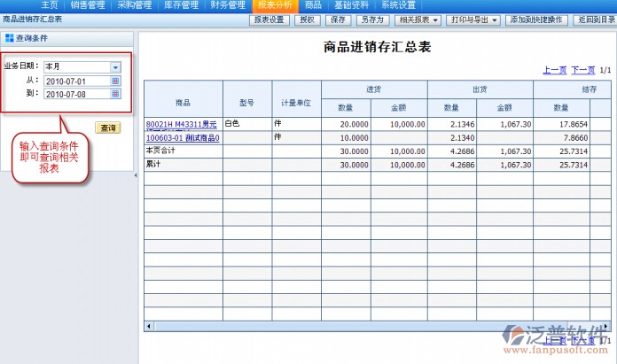Click the 查询条件 panel header icon

pos(9,39)
